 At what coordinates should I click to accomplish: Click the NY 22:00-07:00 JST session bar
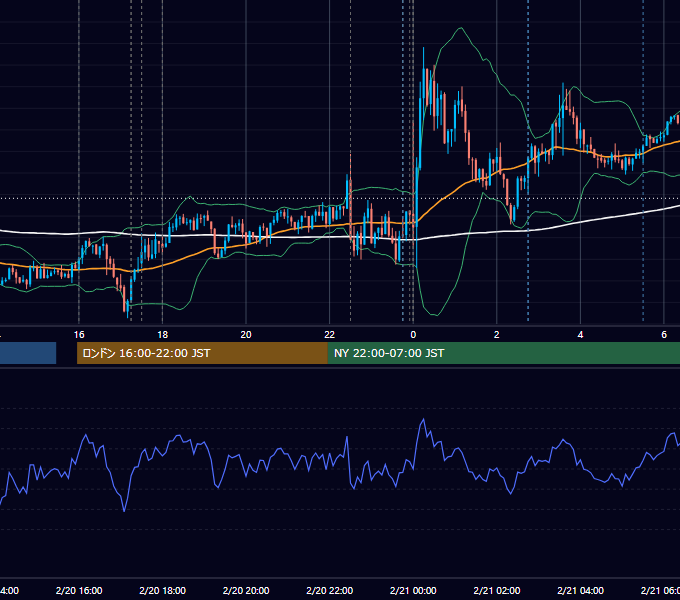(503, 353)
